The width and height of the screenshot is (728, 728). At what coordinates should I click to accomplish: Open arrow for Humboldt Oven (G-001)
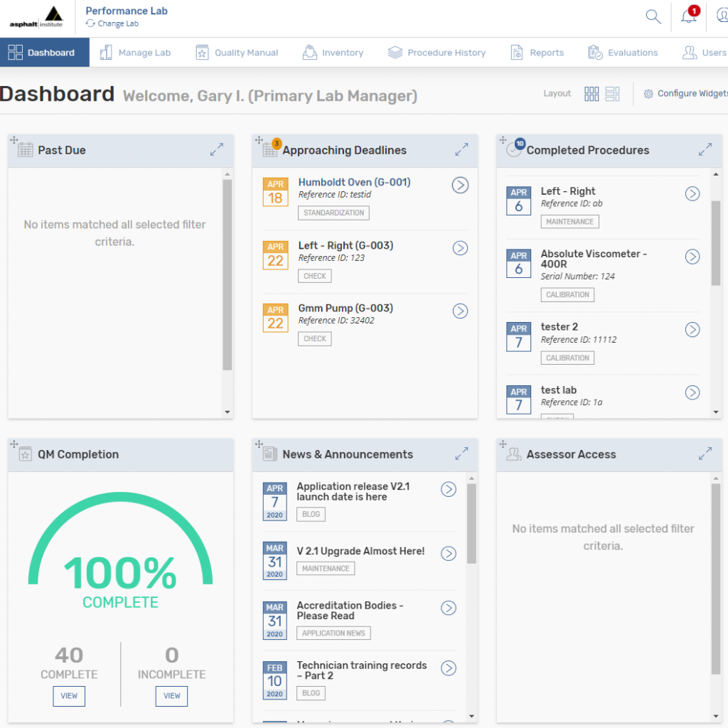click(460, 186)
